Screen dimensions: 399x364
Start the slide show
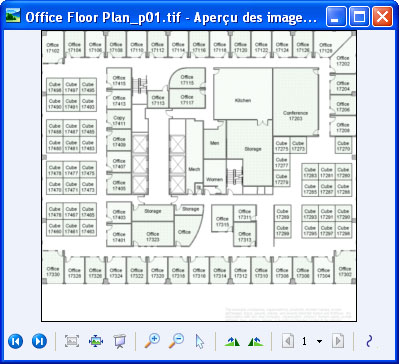(119, 341)
